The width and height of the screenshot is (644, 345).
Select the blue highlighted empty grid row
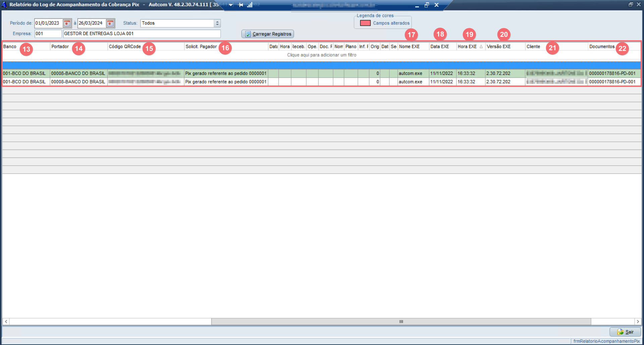click(322, 65)
